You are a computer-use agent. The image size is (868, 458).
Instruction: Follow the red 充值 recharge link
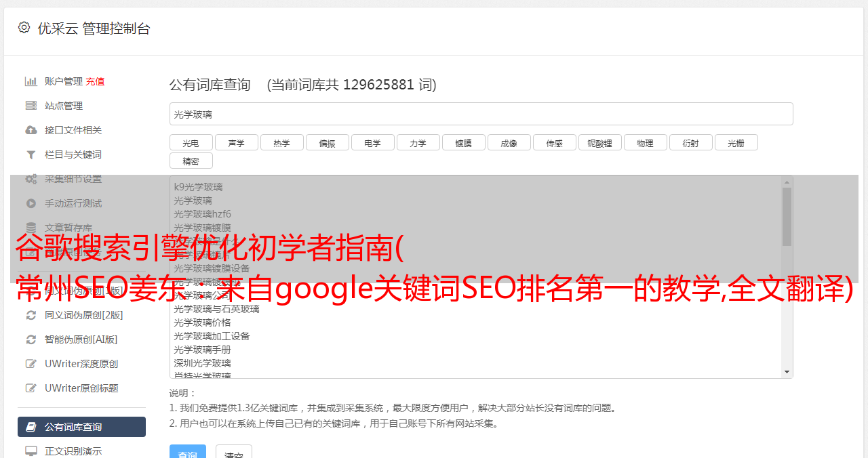pos(95,81)
